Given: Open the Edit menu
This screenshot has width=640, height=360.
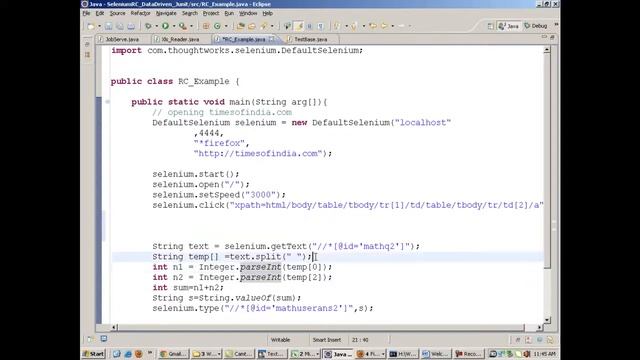Looking at the screenshot, I should (100, 13).
